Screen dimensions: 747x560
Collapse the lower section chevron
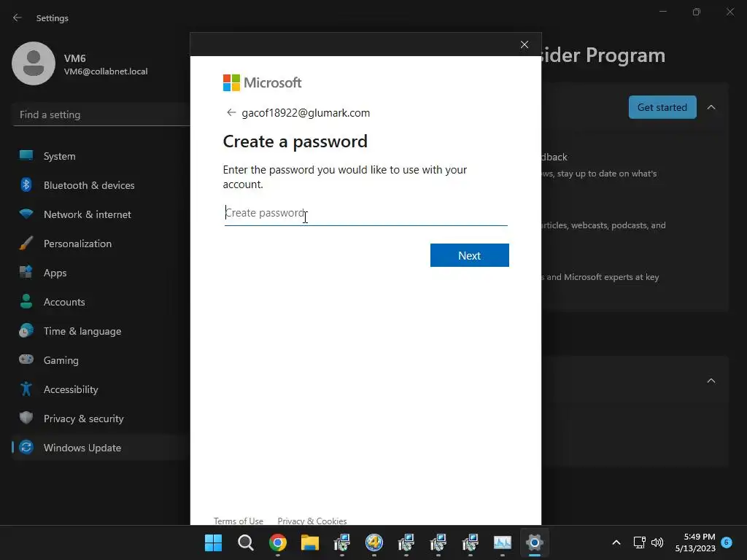[711, 381]
